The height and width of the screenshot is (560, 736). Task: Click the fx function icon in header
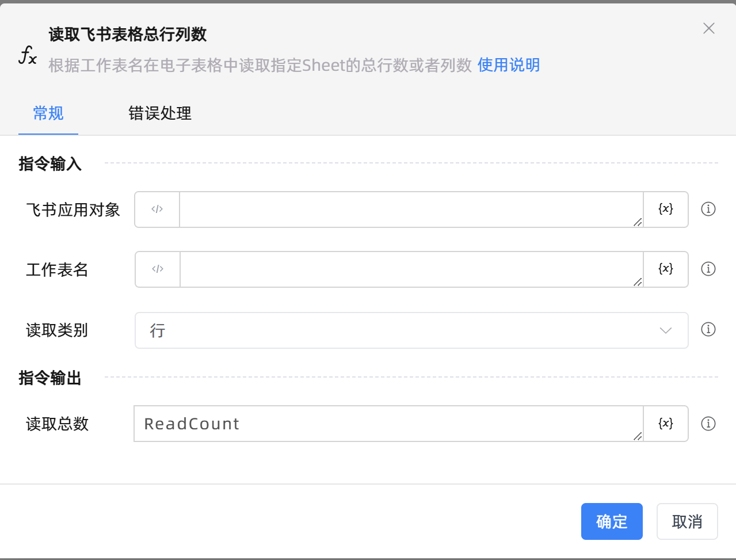point(28,55)
